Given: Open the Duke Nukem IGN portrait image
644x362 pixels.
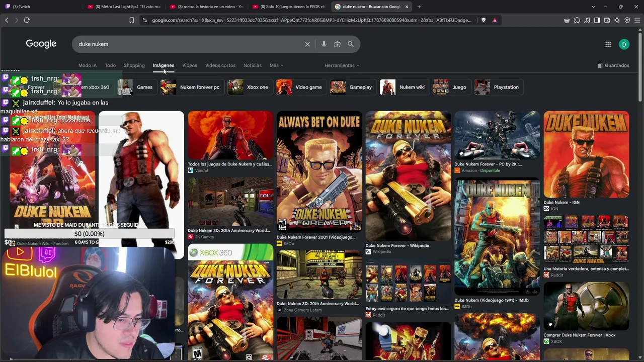Looking at the screenshot, I should (x=587, y=154).
